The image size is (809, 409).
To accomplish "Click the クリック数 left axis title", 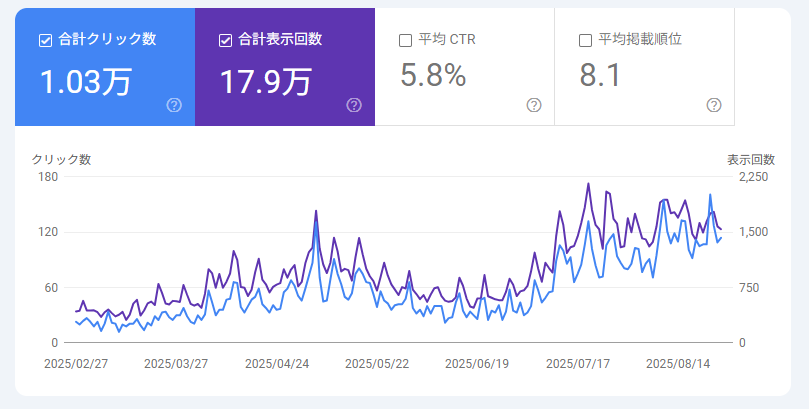I will (62, 159).
